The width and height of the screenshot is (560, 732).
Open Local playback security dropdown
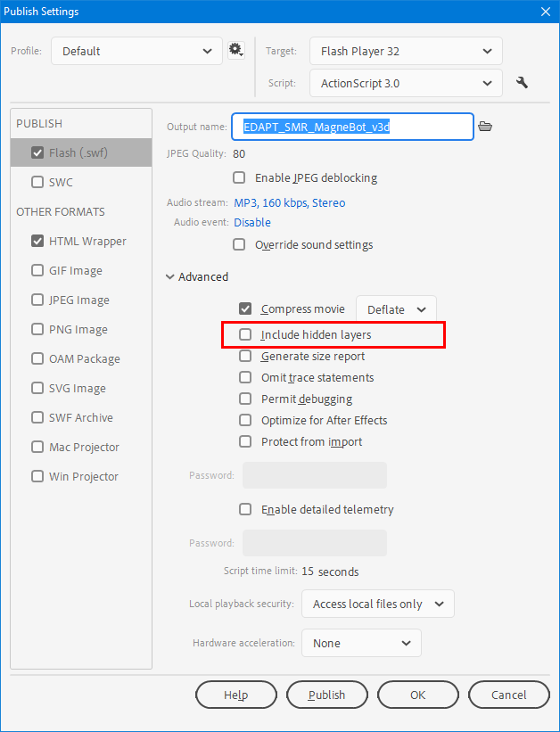click(378, 604)
